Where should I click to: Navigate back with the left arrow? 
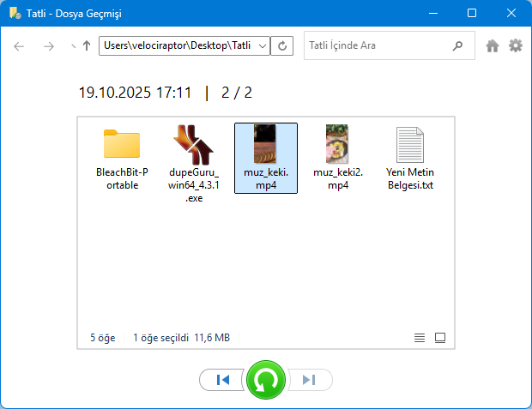pos(20,46)
